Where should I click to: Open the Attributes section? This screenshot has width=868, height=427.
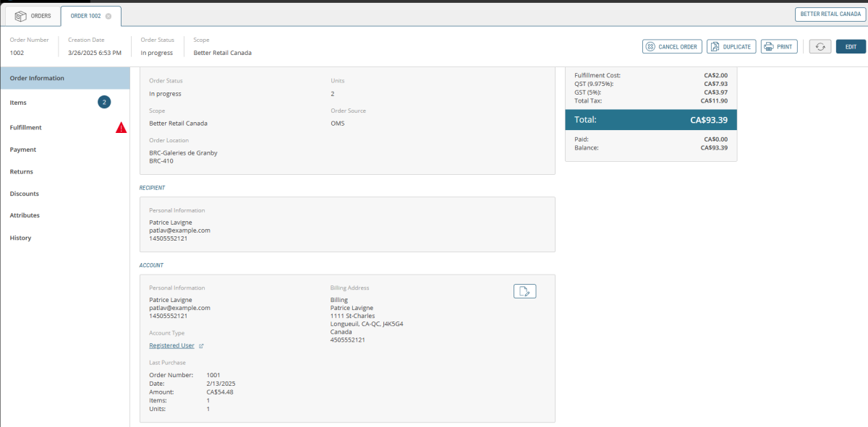pos(25,215)
